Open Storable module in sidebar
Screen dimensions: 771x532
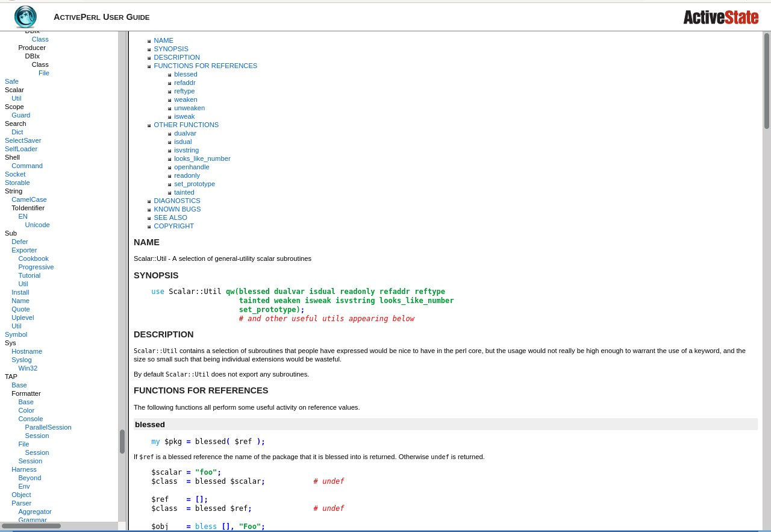click(x=17, y=183)
